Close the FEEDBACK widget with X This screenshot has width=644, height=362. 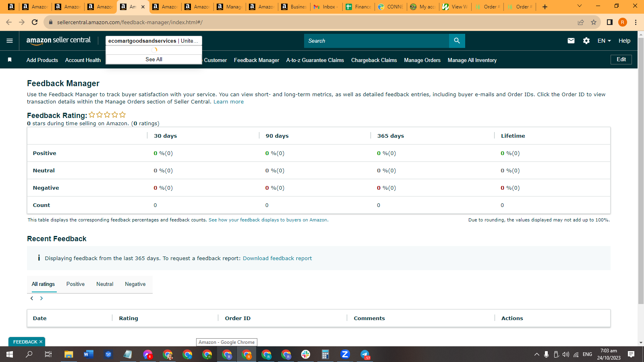click(41, 342)
